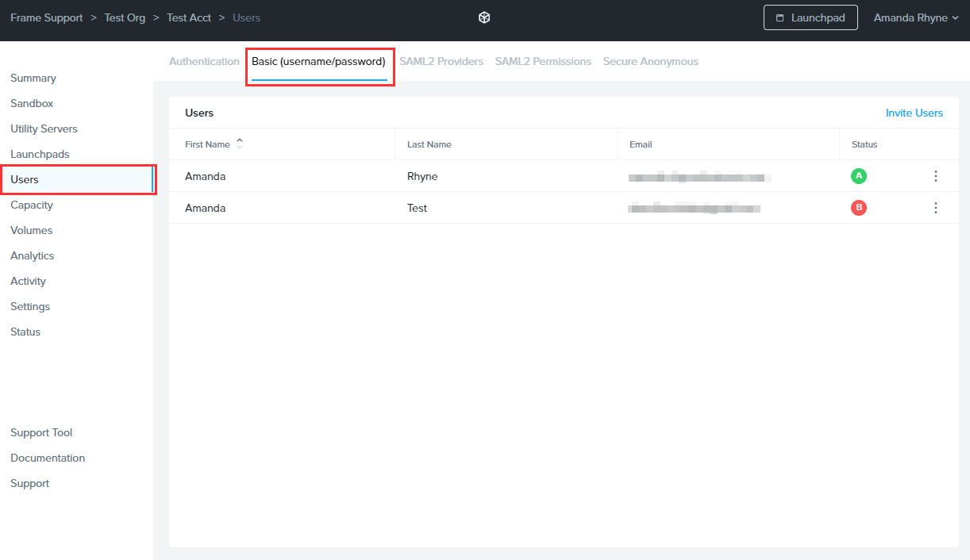Screen dimensions: 970x560
Task: Open the Utility Servers section
Action: point(44,128)
